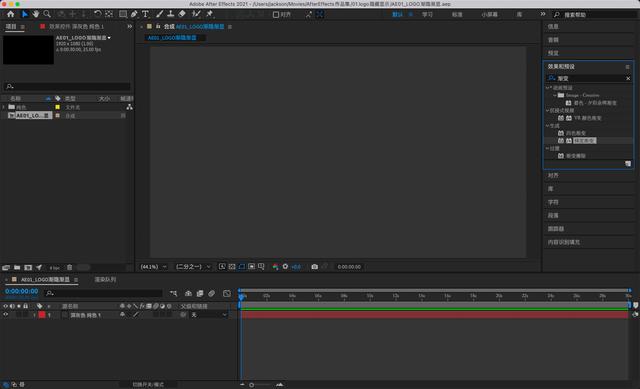Image resolution: width=640 pixels, height=389 pixels.
Task: Click the interpret footage icon in Project panel
Action: coord(6,268)
